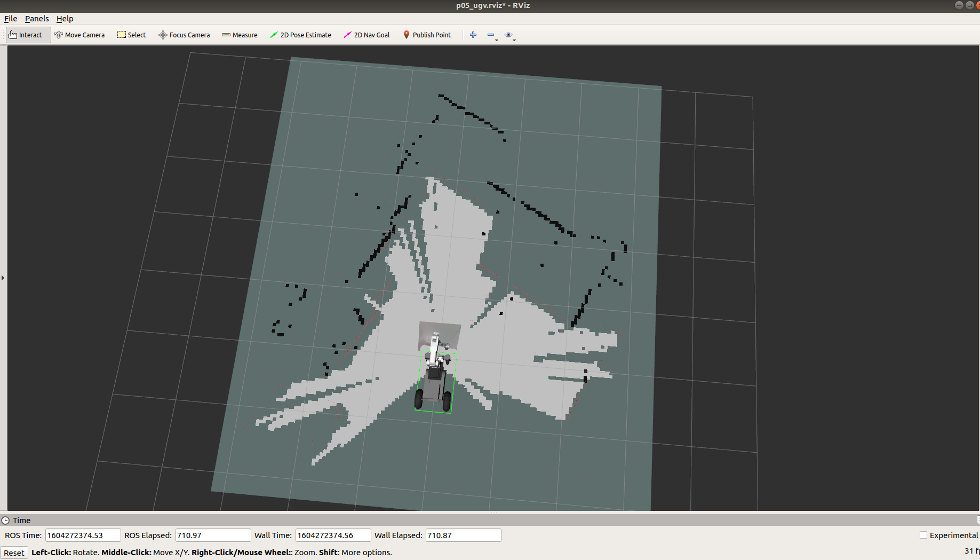Activate the 2D Nav Goal tool
Screen dimensions: 980x560
366,35
